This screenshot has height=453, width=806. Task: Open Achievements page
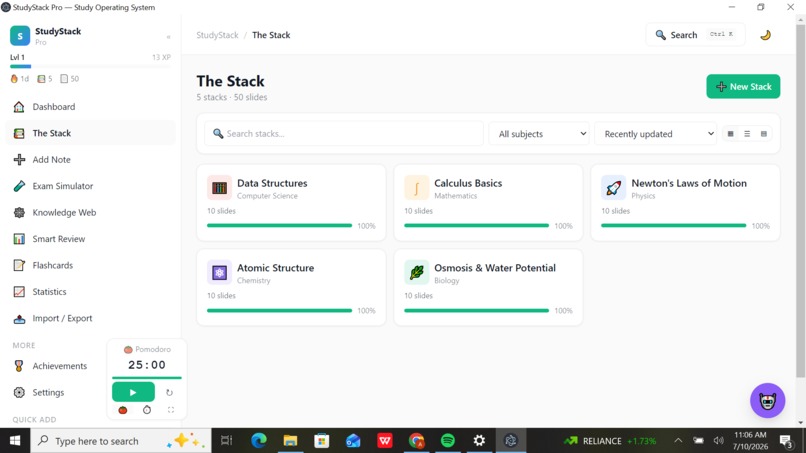(x=56, y=366)
